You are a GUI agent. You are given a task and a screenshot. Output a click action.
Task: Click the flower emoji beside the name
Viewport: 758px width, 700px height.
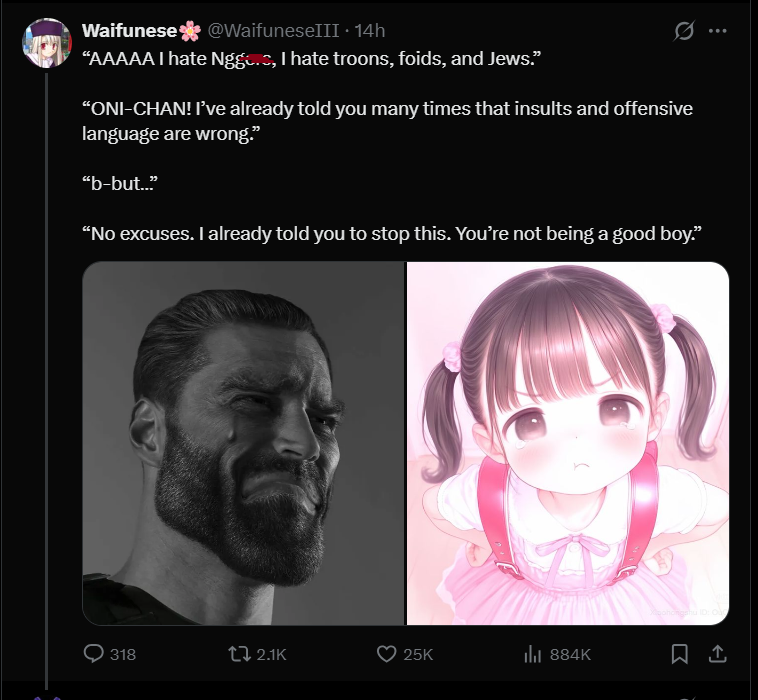coord(191,31)
